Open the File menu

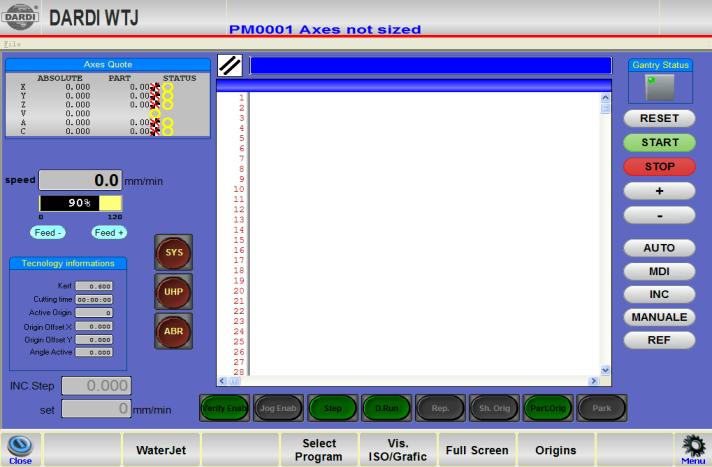click(x=12, y=44)
